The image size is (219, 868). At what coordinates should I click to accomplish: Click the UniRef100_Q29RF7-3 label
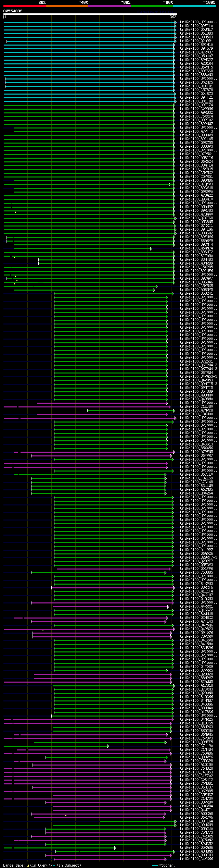click(198, 557)
